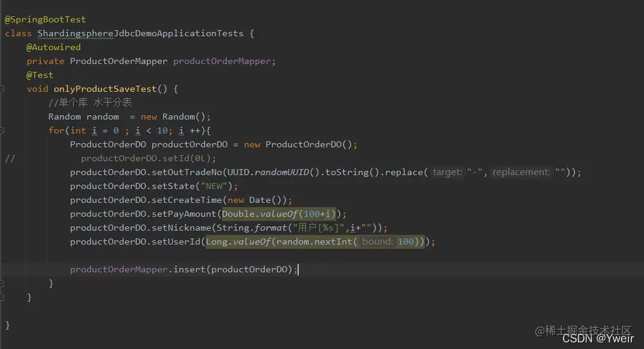This screenshot has height=349, width=644.
Task: Click the insert method call
Action: (x=190, y=270)
